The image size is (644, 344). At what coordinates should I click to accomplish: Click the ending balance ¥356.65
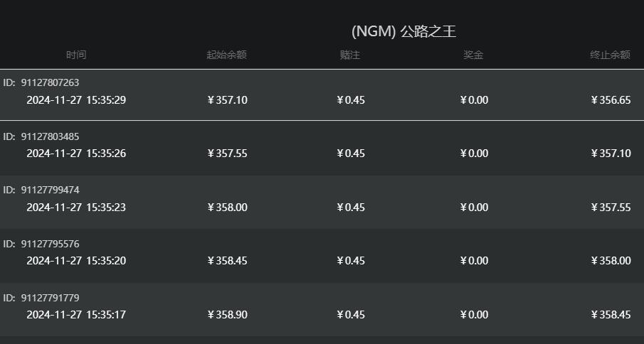[611, 100]
